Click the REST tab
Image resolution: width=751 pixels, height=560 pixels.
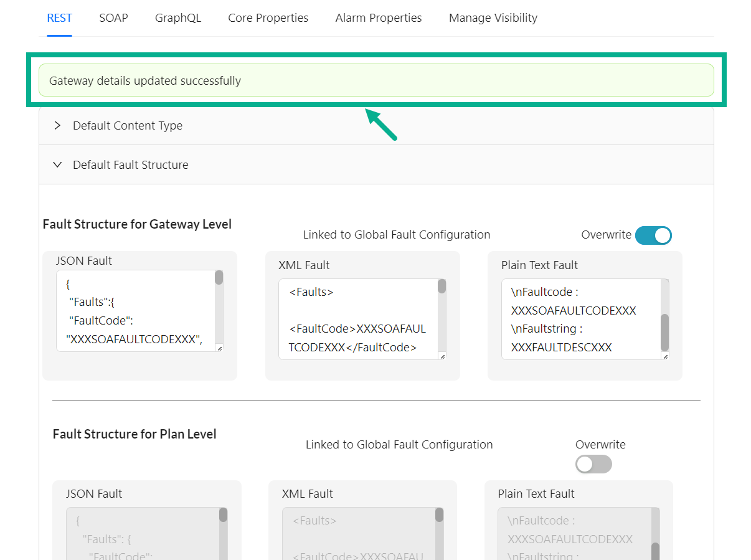pyautogui.click(x=60, y=18)
